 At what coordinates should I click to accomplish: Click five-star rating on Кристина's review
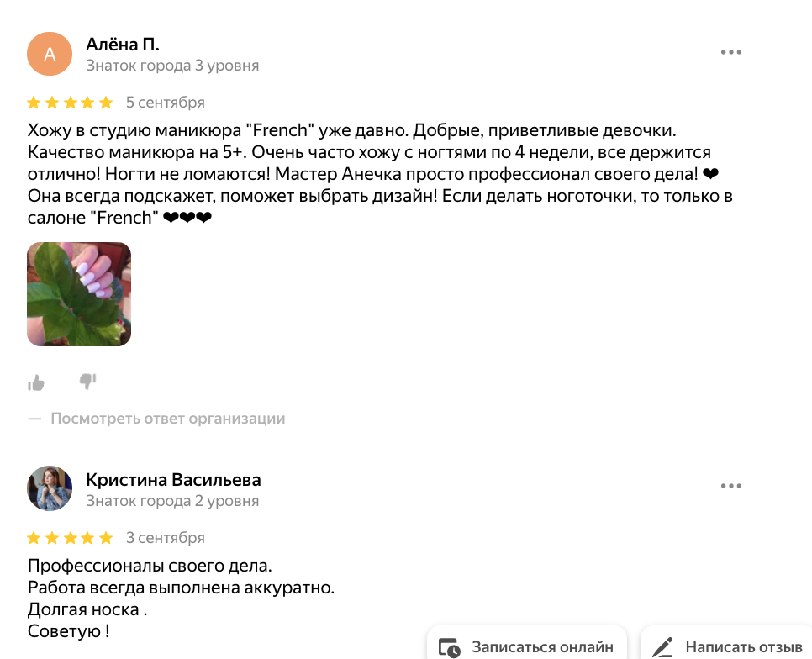pos(70,538)
